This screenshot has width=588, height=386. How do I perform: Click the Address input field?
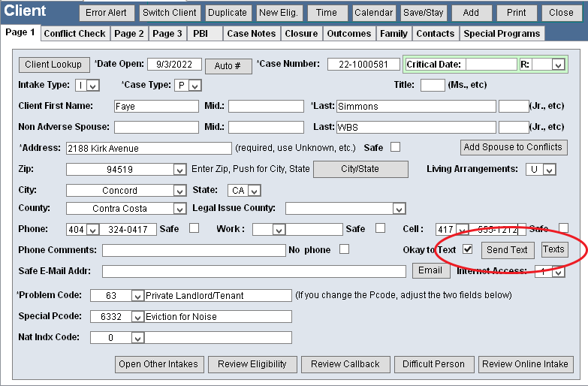pyautogui.click(x=149, y=149)
